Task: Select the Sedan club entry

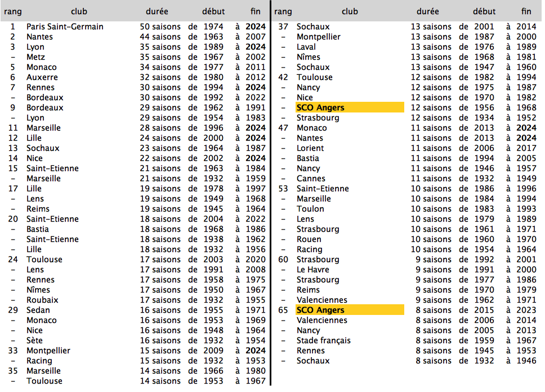Action: point(38,310)
